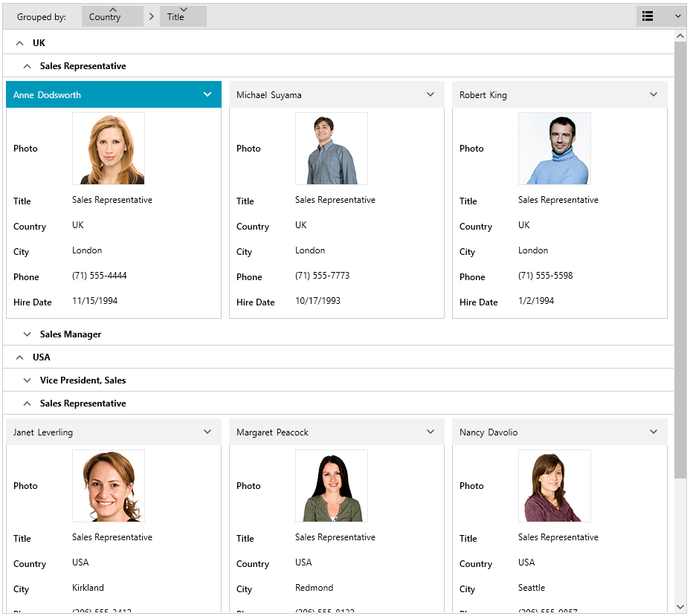Screen dimensions: 690x616
Task: Click the Title group chip
Action: coord(183,16)
